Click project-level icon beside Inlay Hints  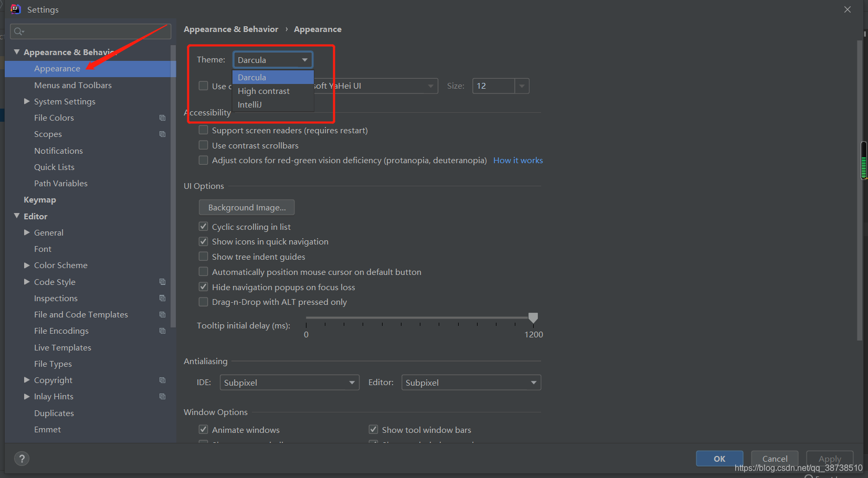[x=163, y=397]
